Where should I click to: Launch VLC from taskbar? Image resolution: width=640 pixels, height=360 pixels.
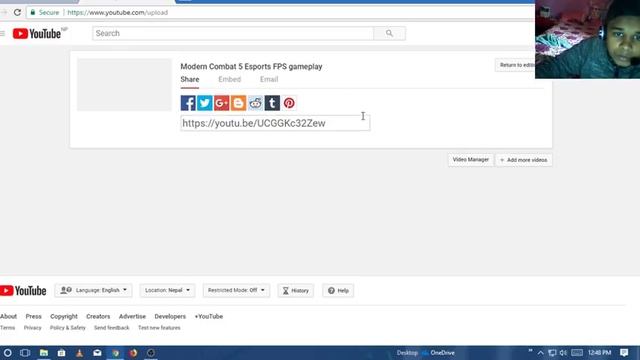[79, 353]
